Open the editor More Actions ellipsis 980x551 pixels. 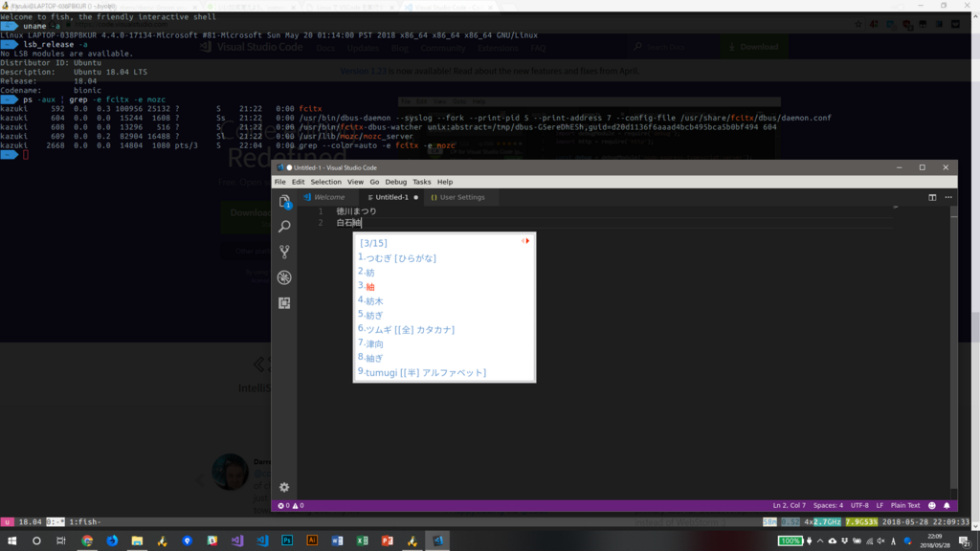coord(948,197)
